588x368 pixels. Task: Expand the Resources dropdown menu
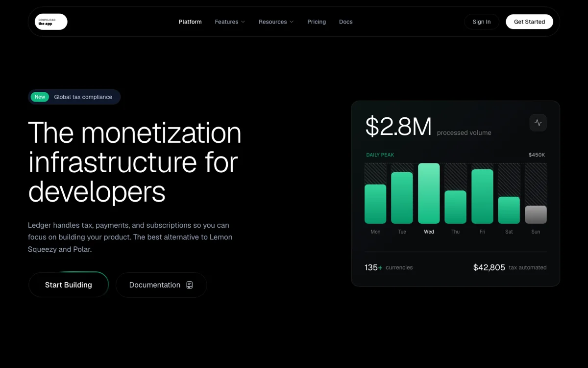click(x=276, y=22)
